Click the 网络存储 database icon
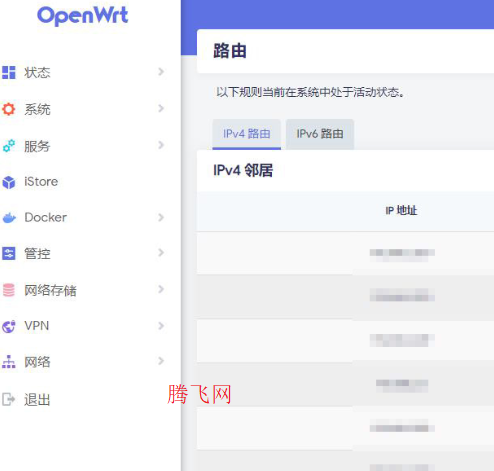This screenshot has height=471, width=494. point(9,290)
